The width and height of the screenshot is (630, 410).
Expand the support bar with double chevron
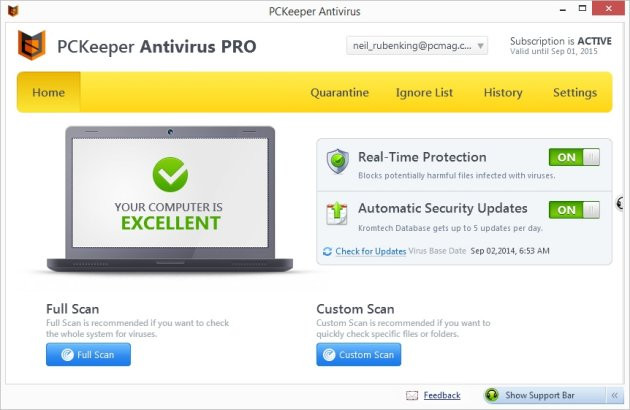click(615, 396)
